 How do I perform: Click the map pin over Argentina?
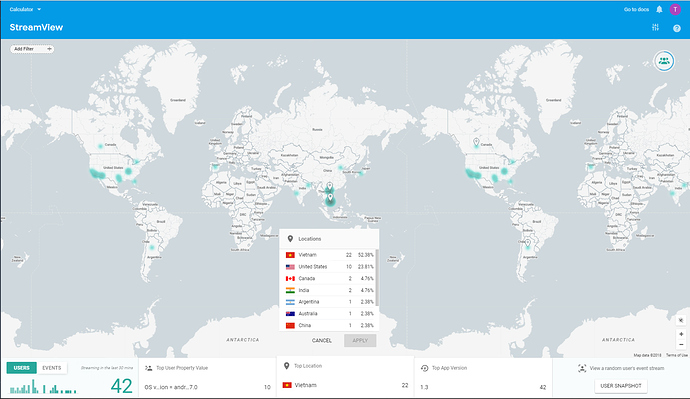tap(528, 243)
